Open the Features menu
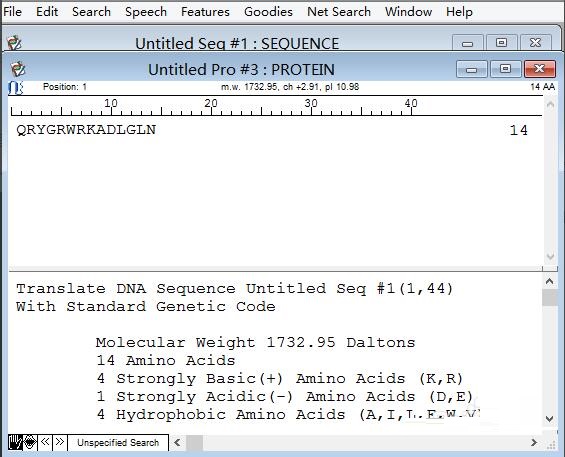The width and height of the screenshot is (565, 457). point(205,12)
